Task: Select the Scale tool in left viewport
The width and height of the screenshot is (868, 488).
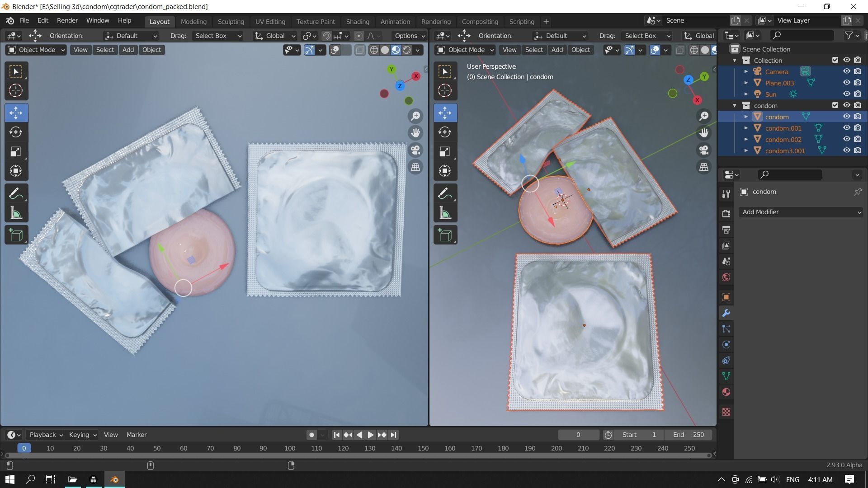Action: coord(16,151)
